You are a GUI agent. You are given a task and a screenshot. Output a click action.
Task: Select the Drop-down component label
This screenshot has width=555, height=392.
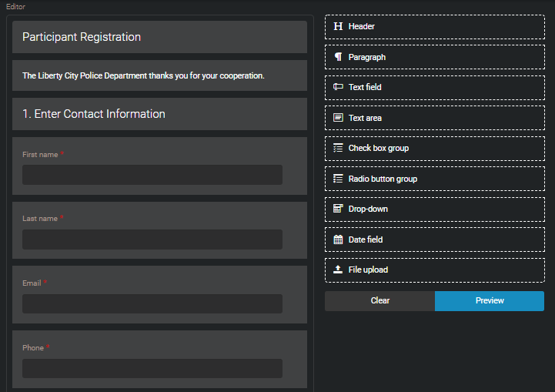click(368, 209)
